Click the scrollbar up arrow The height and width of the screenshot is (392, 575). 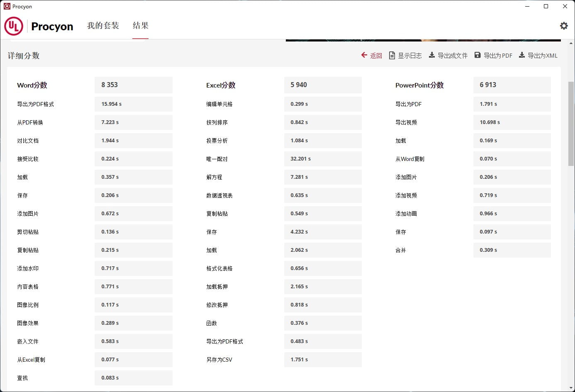coord(571,43)
